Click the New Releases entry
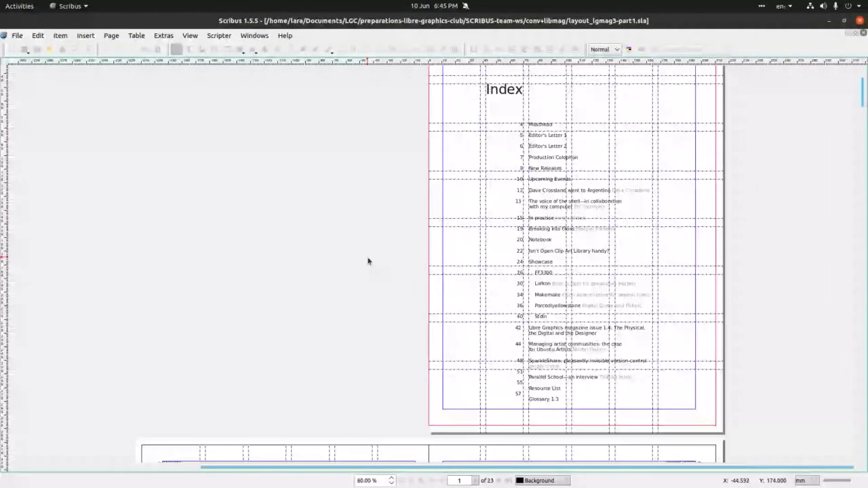Image resolution: width=868 pixels, height=488 pixels. [545, 168]
